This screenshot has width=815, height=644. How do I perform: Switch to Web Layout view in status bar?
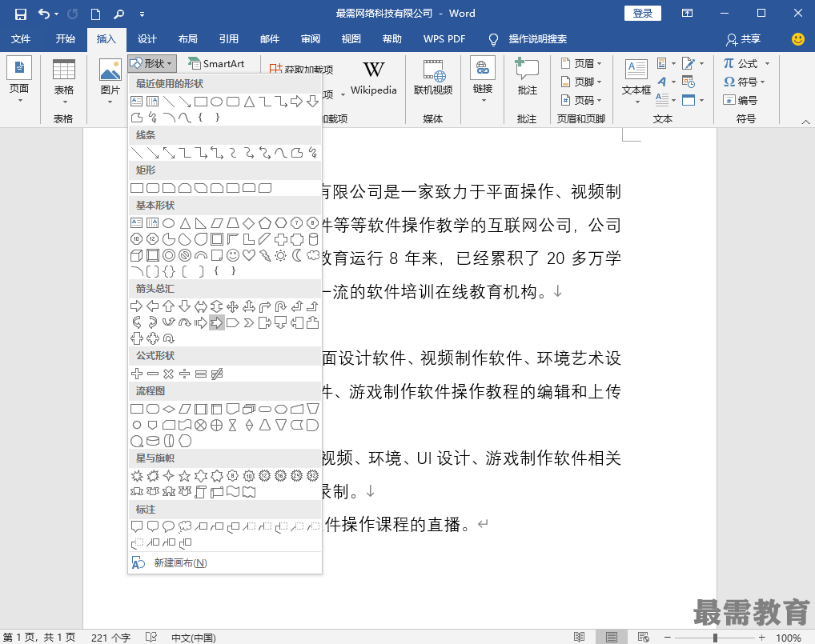(x=644, y=637)
